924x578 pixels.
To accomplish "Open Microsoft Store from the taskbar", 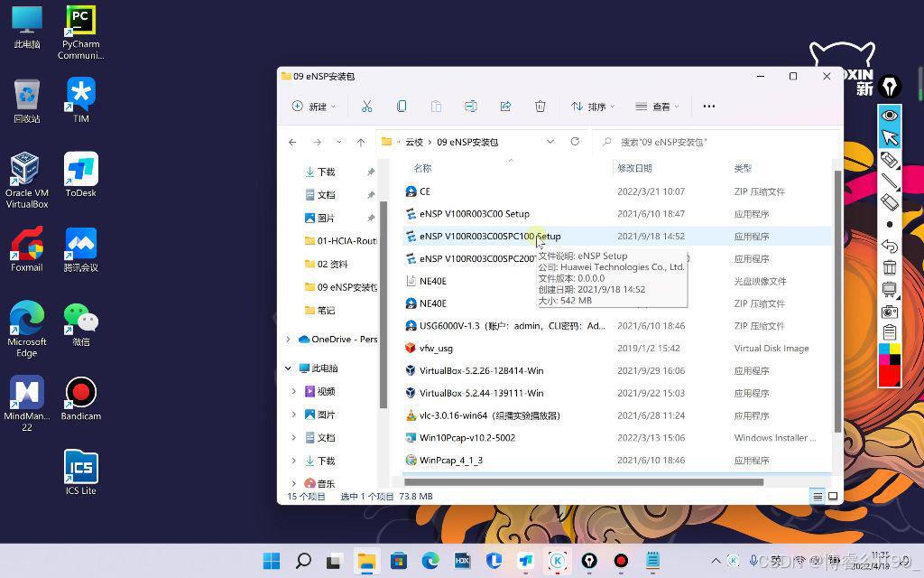I will click(x=398, y=560).
